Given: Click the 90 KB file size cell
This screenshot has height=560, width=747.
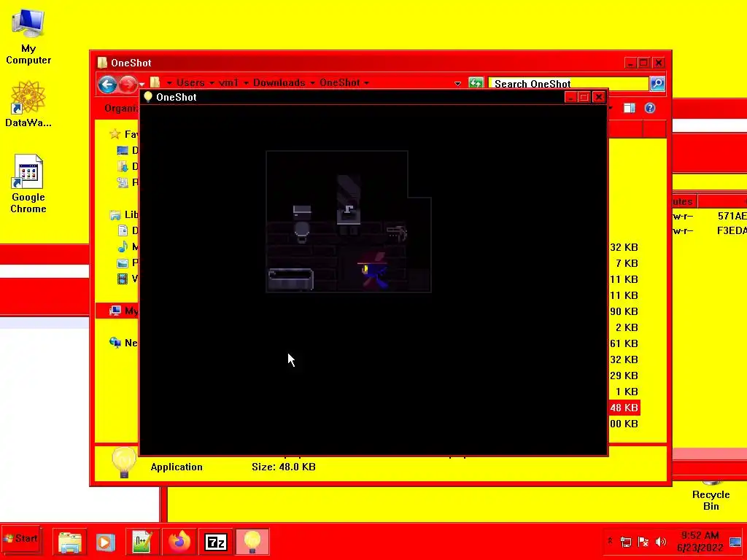Looking at the screenshot, I should point(624,311).
